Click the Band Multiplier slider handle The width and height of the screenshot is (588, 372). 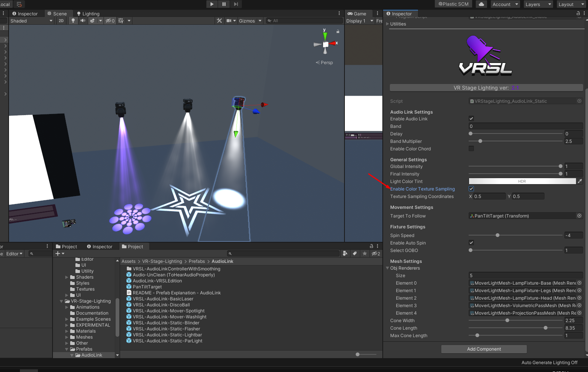click(x=480, y=141)
